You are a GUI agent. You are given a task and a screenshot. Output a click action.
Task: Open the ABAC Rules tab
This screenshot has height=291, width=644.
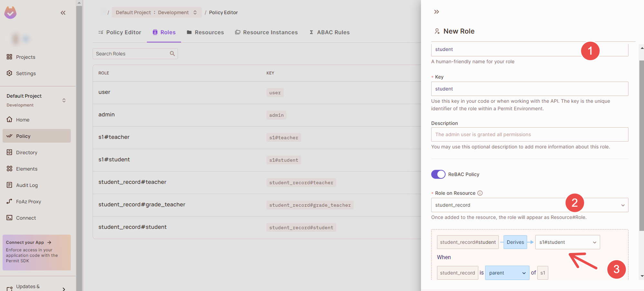329,32
